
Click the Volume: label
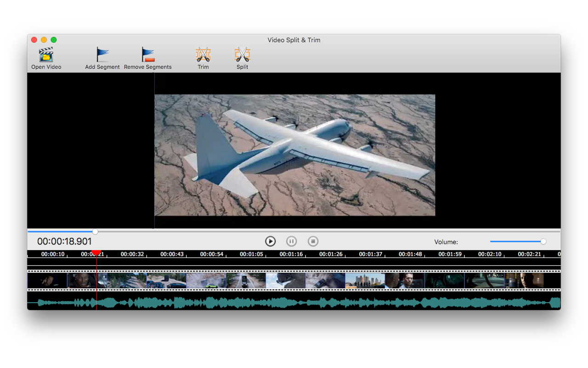tap(446, 242)
